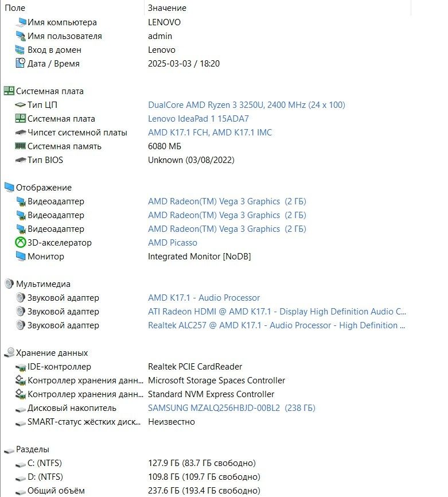Click the Хранение данных section disk icon
448x497 pixels.
tap(9, 352)
